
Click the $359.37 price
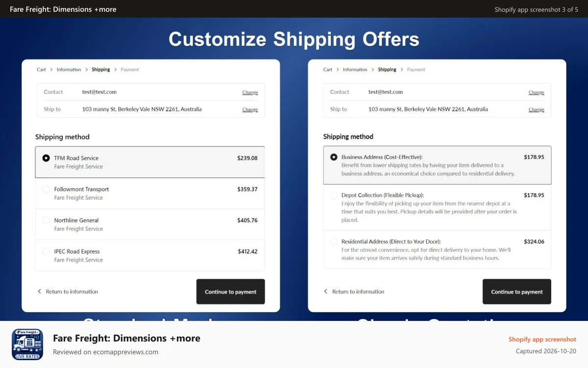(x=247, y=189)
